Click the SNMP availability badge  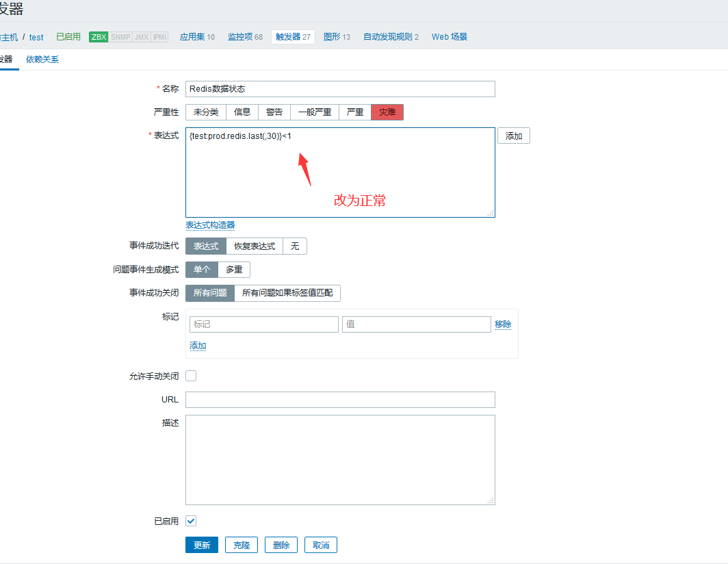tap(120, 37)
